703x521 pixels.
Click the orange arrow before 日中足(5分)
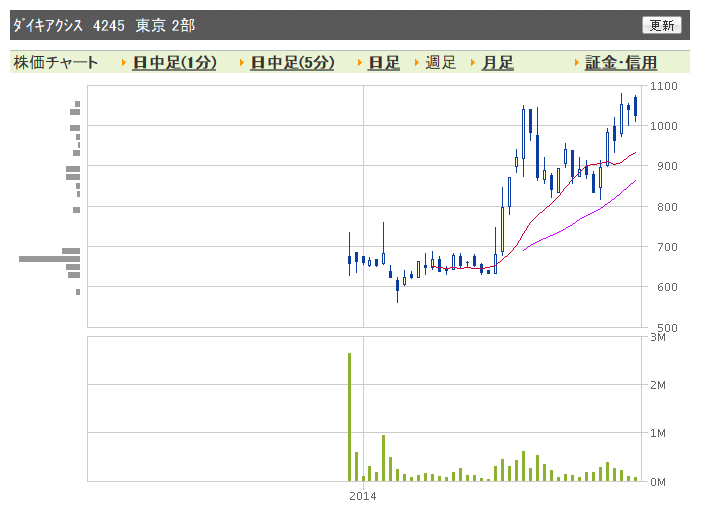click(242, 63)
